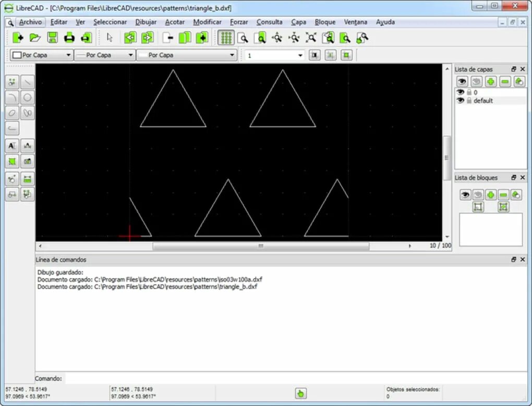Open the Polylines drawing tool

12,128
